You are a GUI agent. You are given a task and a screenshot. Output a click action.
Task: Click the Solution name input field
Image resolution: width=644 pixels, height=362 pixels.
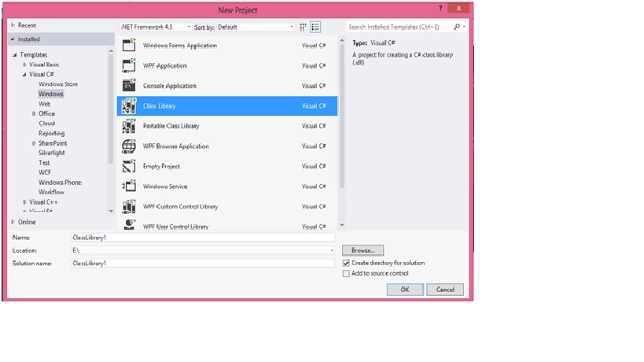click(x=203, y=263)
